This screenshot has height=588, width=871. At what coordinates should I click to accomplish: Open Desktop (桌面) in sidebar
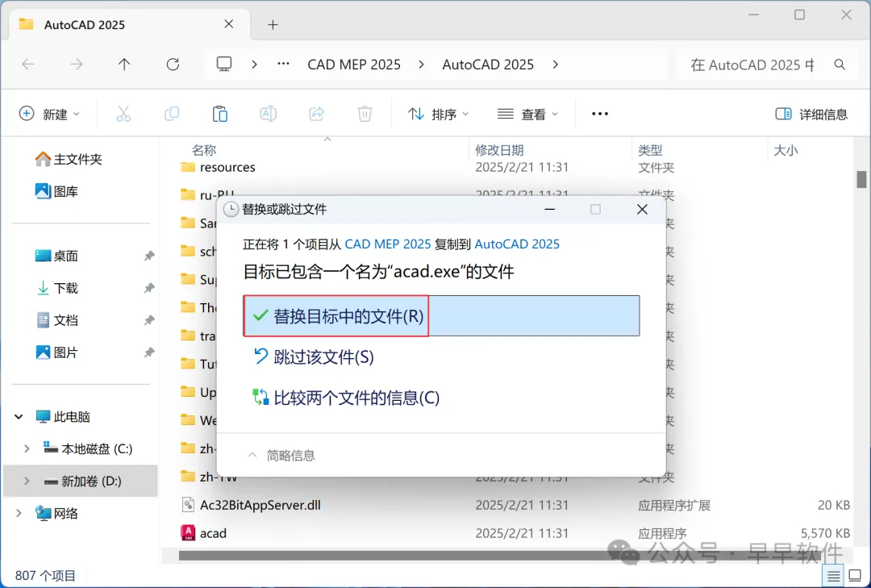[56, 256]
